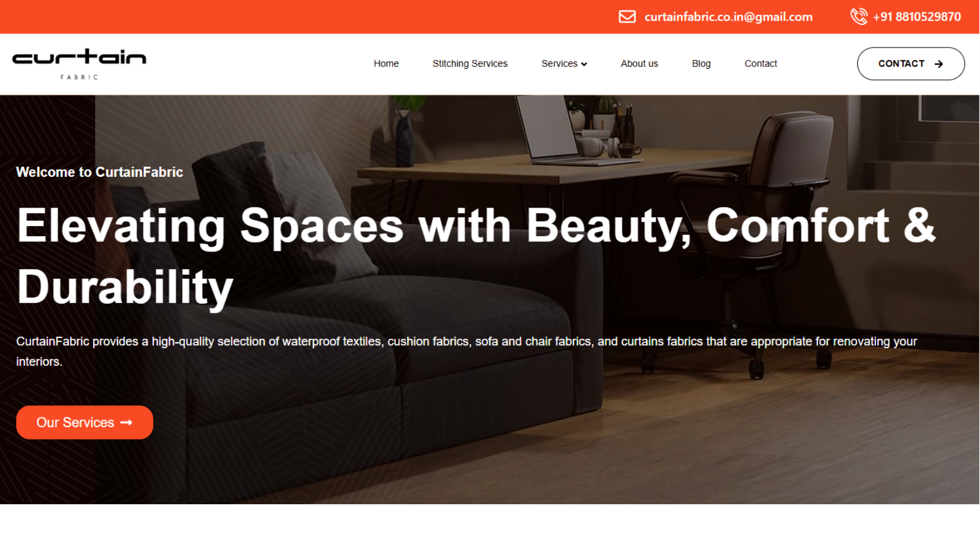Click the envelope email icon
The height and width of the screenshot is (560, 980).
click(x=627, y=17)
